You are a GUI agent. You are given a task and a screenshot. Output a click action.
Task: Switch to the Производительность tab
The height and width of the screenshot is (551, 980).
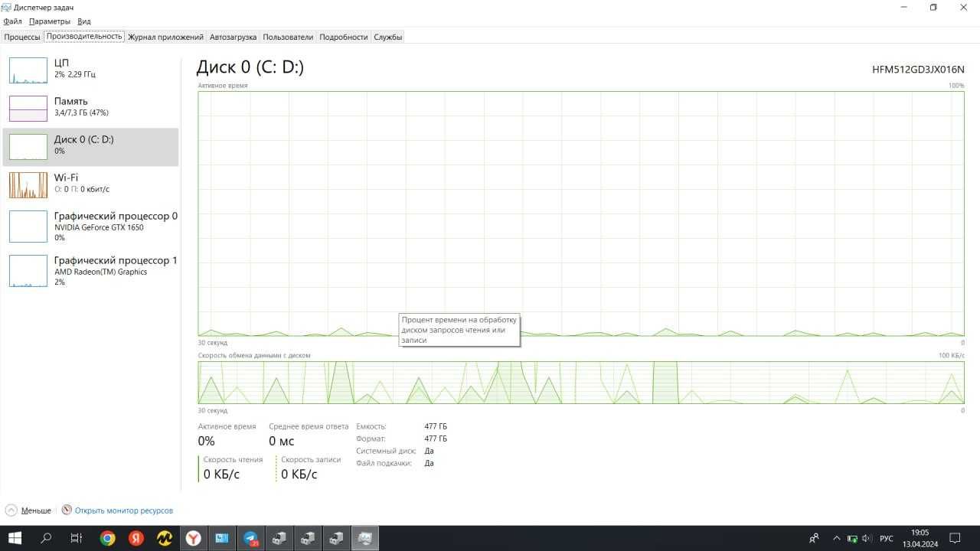(84, 36)
